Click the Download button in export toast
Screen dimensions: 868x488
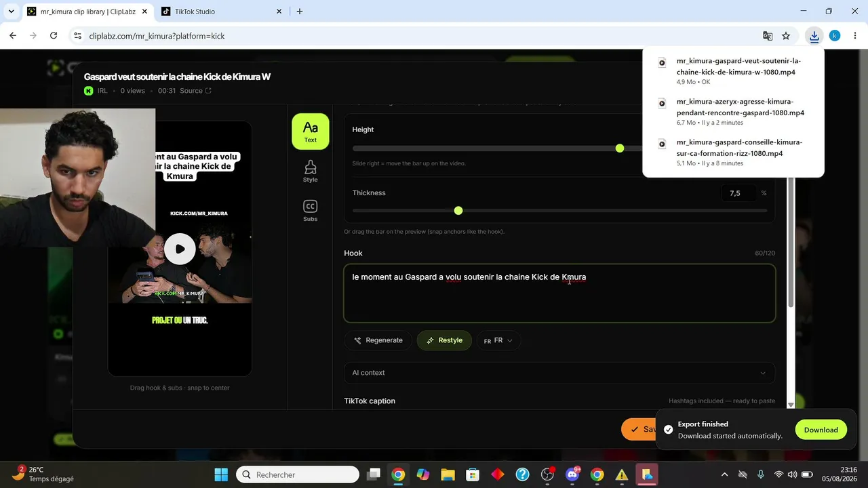click(x=821, y=430)
